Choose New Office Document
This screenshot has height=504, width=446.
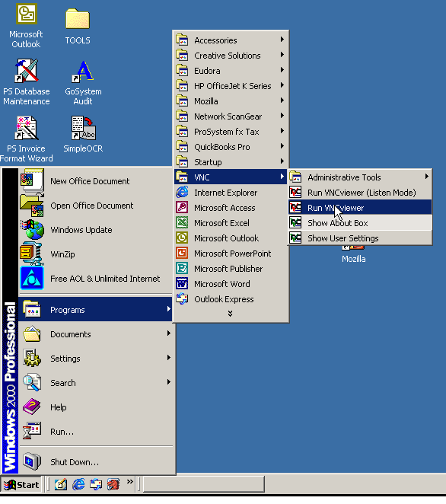tap(96, 180)
